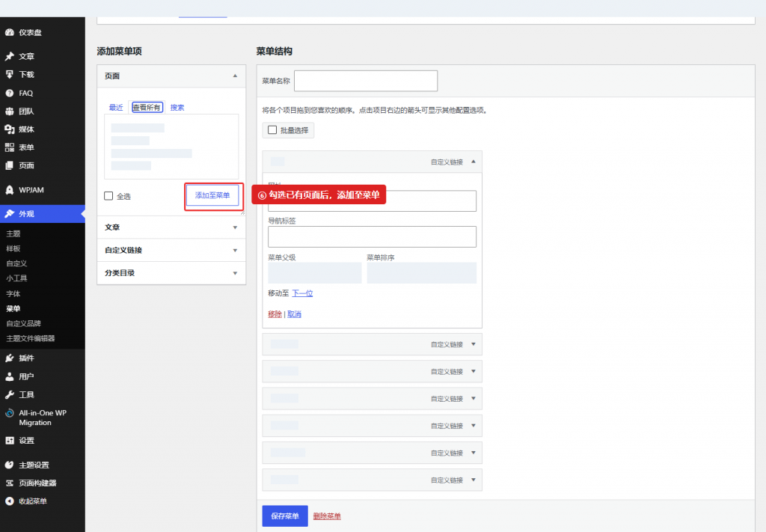Expand the 分类目录 accordion section

click(x=171, y=273)
